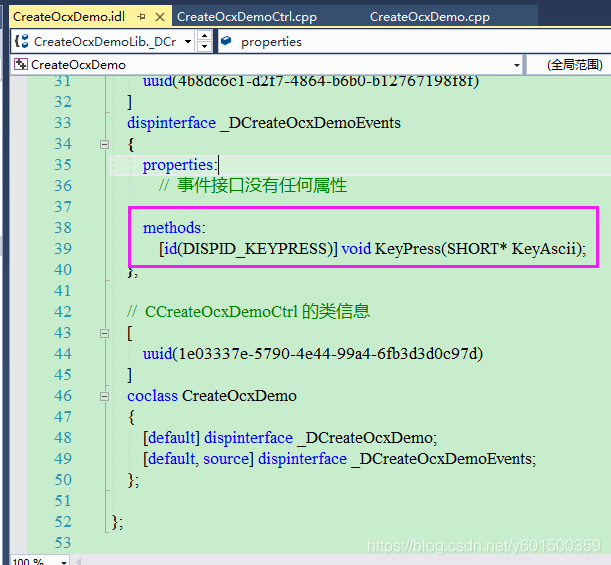This screenshot has width=611, height=565.
Task: Switch to CreateOcxDemo.cpp tab
Action: 429,17
